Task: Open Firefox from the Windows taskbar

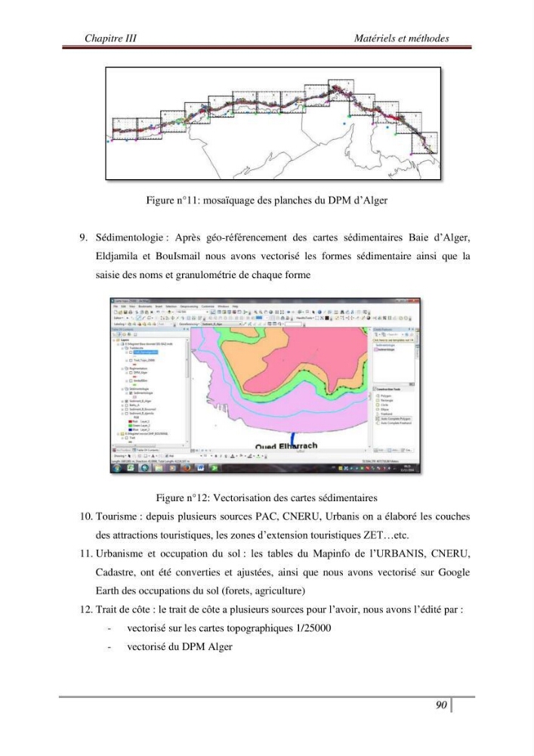Action: (x=187, y=468)
